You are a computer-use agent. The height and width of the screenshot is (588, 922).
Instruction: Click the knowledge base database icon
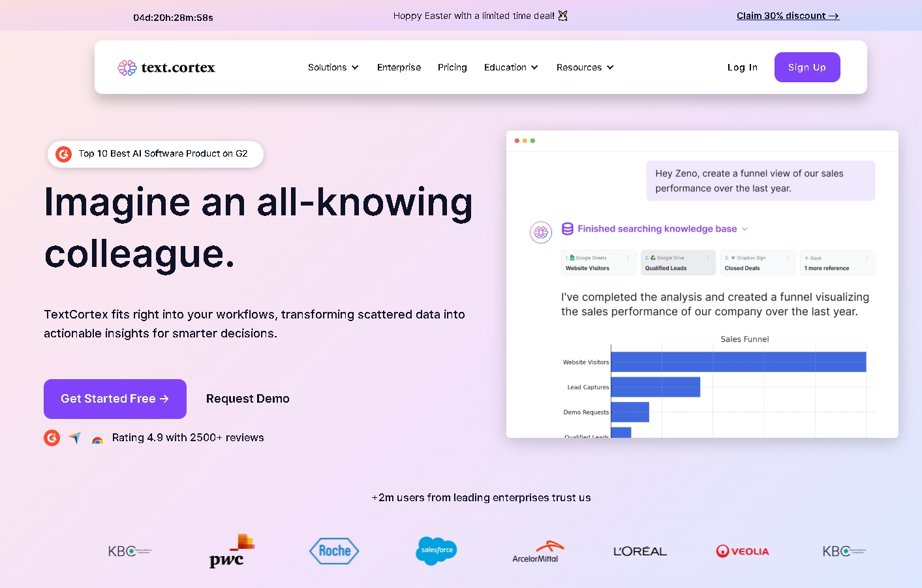(568, 229)
